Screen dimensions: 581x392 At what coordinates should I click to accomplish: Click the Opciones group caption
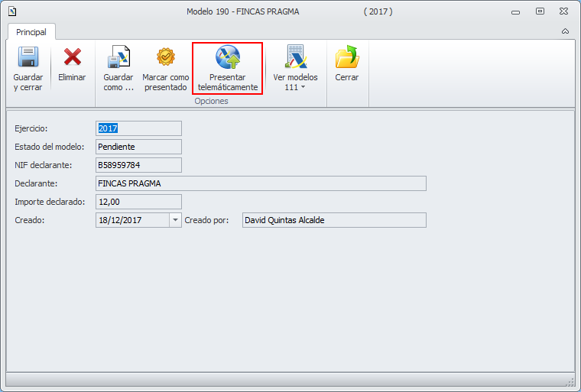211,101
